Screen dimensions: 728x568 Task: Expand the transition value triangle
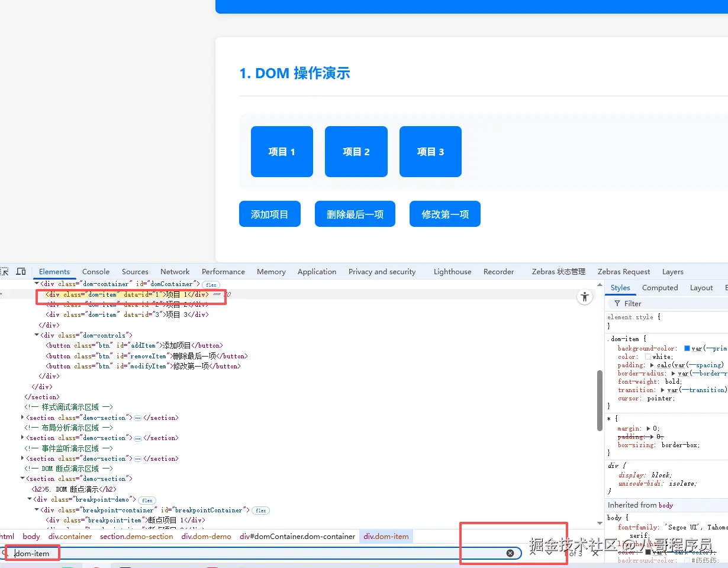pos(662,390)
